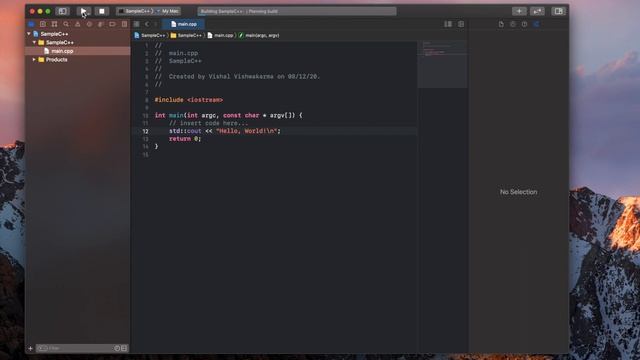Add a new file with the plus button
The image size is (640, 360).
30,348
